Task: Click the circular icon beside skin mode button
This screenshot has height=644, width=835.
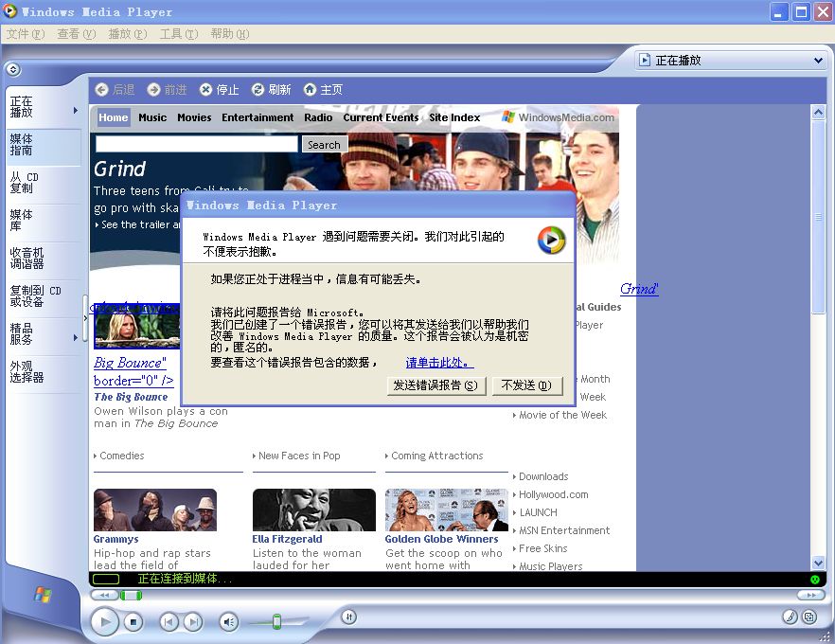Action: coord(790,617)
